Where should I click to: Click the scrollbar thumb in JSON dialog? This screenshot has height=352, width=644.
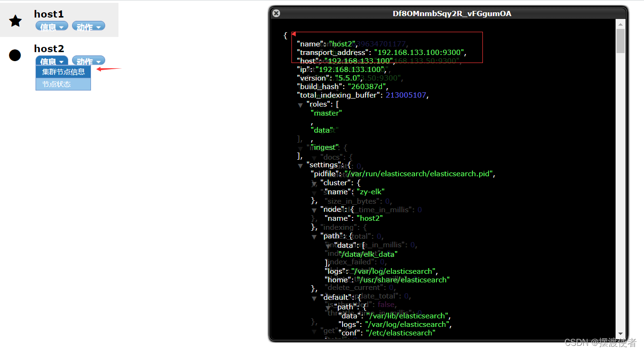[620, 41]
